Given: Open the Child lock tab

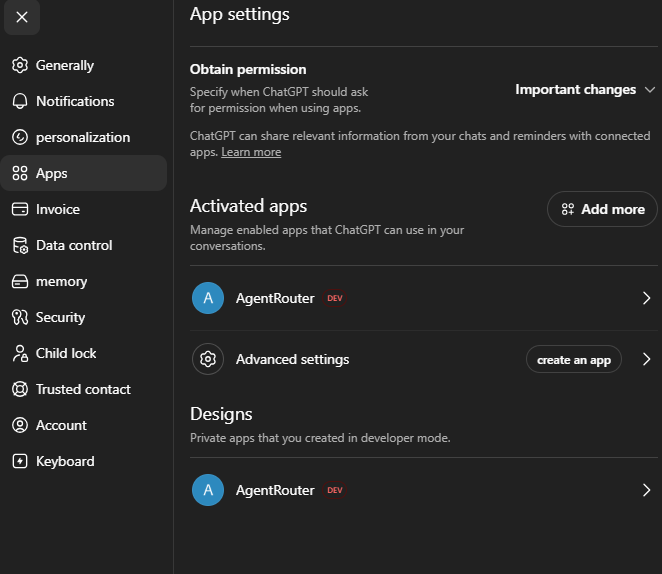Looking at the screenshot, I should [84, 353].
